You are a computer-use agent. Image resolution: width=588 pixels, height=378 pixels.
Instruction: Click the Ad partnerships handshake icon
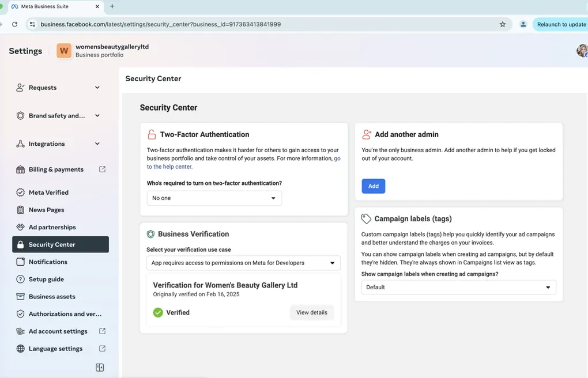[x=20, y=227]
